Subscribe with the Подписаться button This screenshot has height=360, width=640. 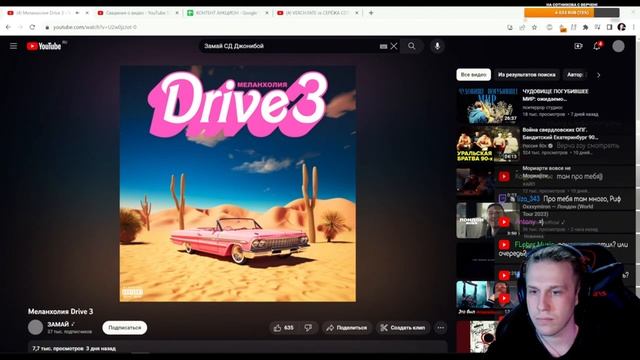pos(124,328)
